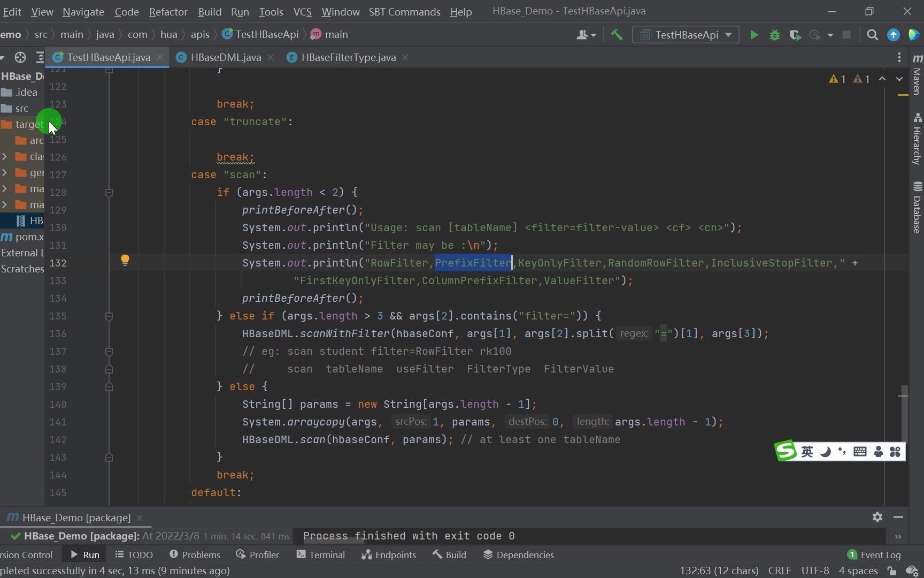The image size is (924, 578).
Task: Open the Tools menu
Action: (x=271, y=11)
